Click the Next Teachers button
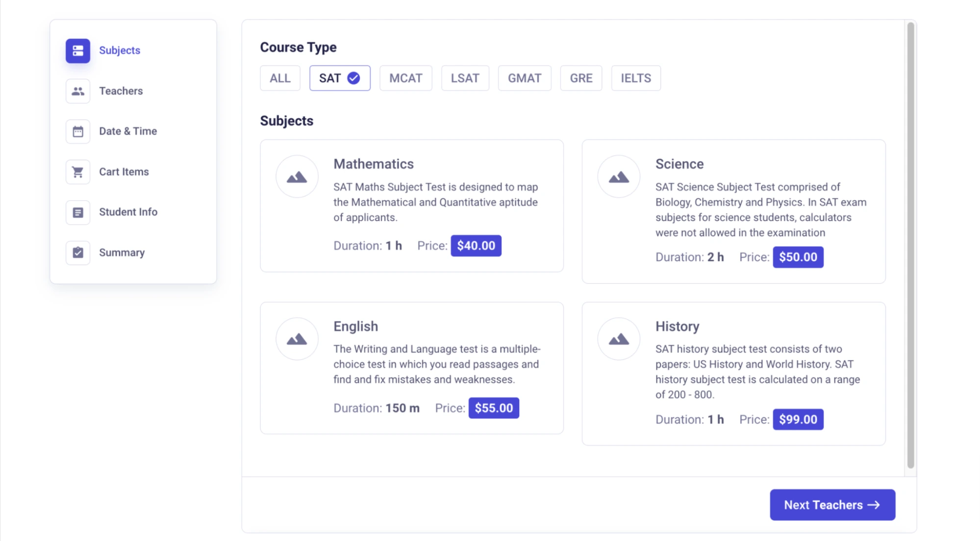 [x=832, y=505]
